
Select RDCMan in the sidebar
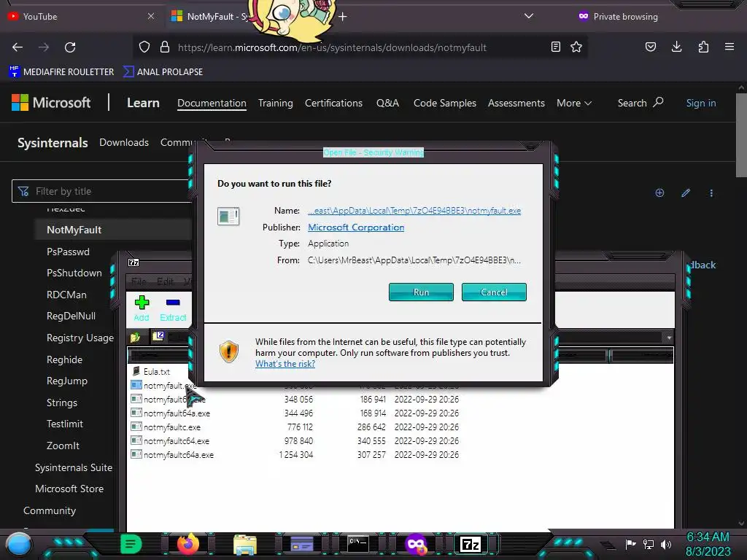tap(66, 295)
